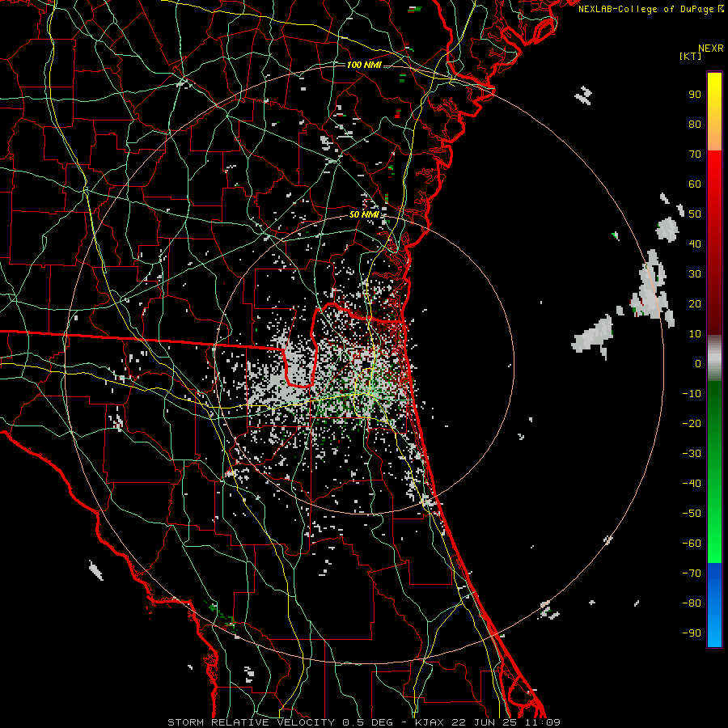Click the 60 value on the velocity scale
Image resolution: width=728 pixels, height=728 pixels.
coord(695,184)
